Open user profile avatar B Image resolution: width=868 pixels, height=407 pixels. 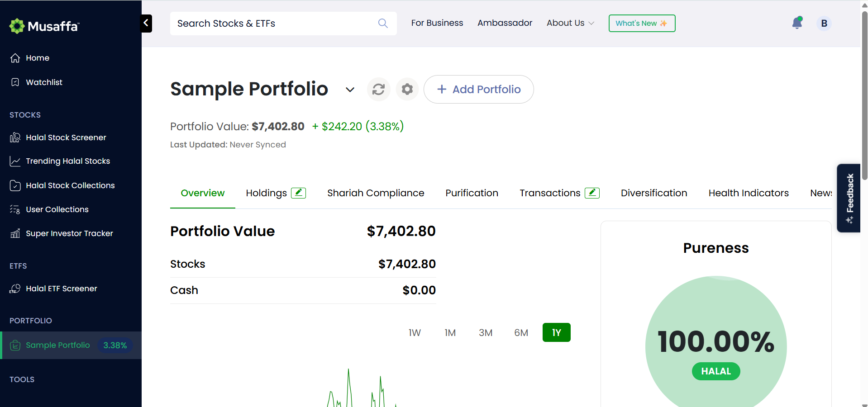pos(824,24)
